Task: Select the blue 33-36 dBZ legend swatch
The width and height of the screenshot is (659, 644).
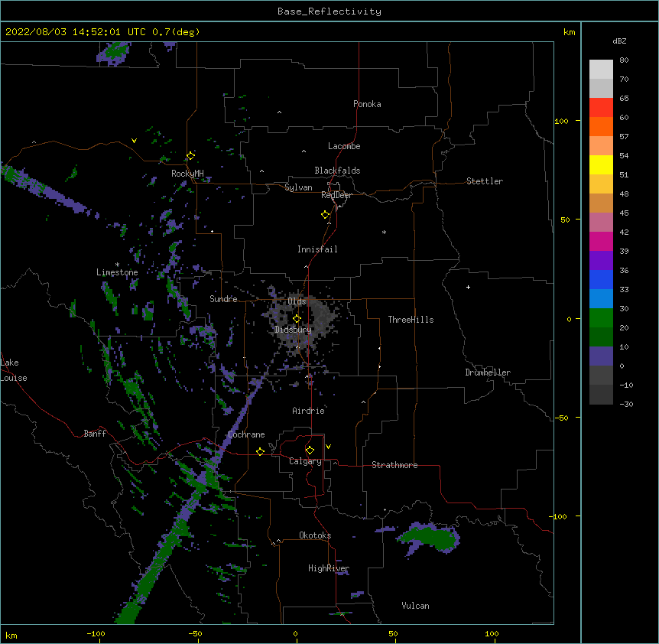Action: click(601, 280)
